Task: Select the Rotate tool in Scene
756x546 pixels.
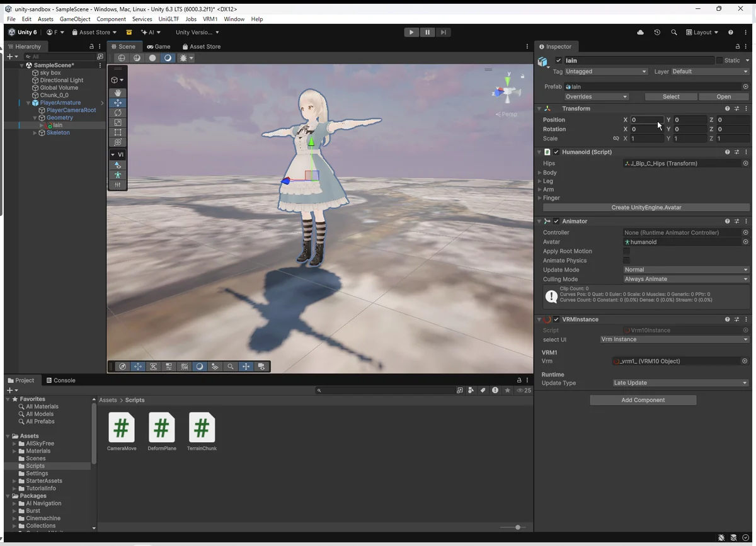Action: [118, 113]
